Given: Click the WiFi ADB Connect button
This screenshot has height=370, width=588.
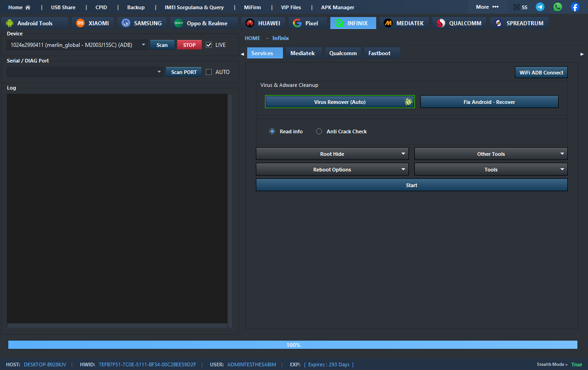Looking at the screenshot, I should pyautogui.click(x=541, y=73).
